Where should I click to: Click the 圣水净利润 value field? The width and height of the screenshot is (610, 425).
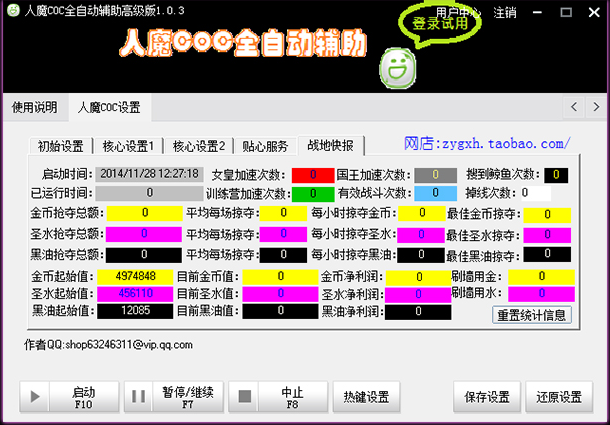pyautogui.click(x=418, y=295)
